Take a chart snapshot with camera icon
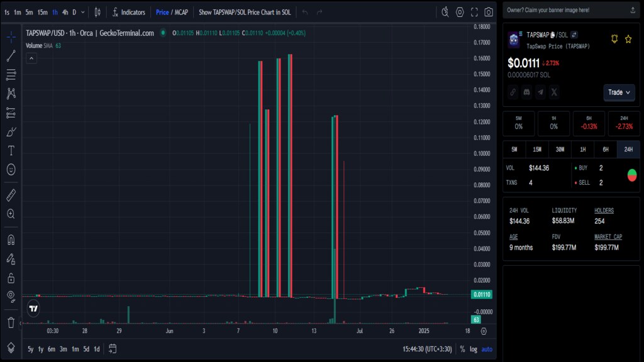This screenshot has width=644, height=362. (x=489, y=13)
